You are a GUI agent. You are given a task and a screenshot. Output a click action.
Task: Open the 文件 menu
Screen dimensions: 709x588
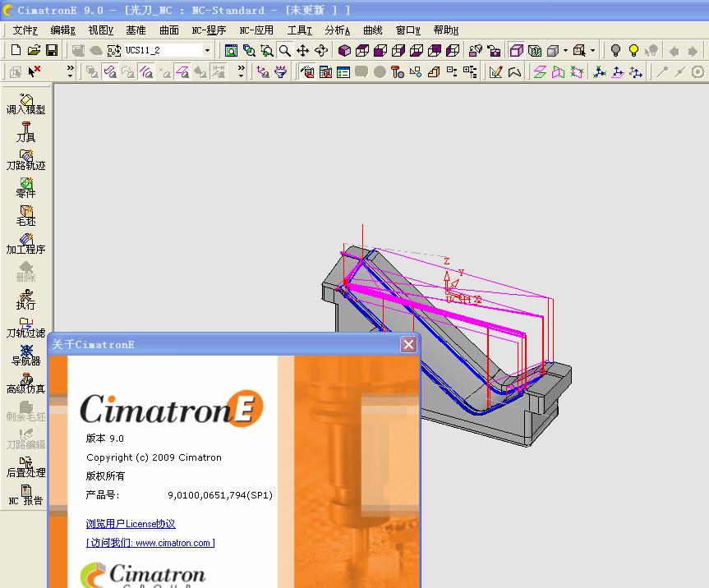25,30
